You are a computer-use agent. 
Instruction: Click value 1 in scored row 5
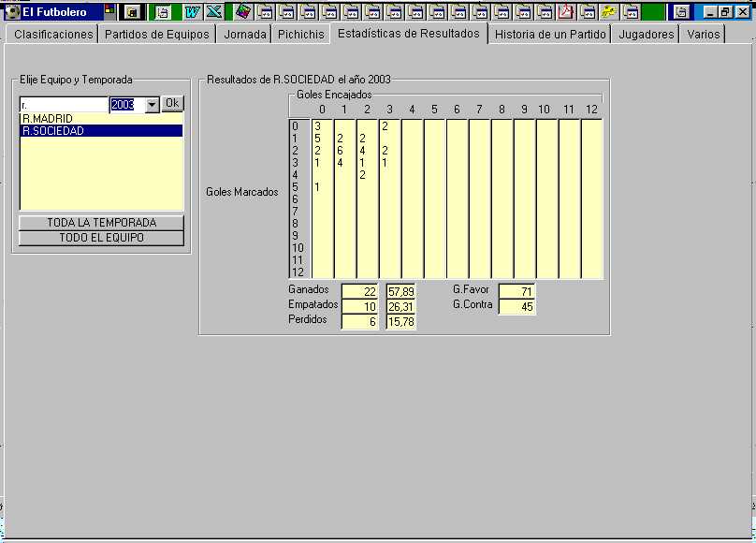click(x=317, y=186)
